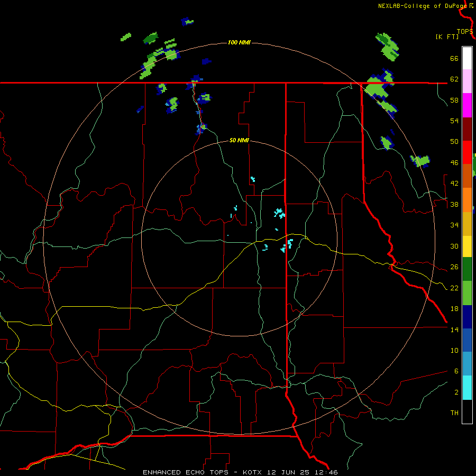Click the 30 legend value
Screen dimensions: 476x476
(x=454, y=246)
